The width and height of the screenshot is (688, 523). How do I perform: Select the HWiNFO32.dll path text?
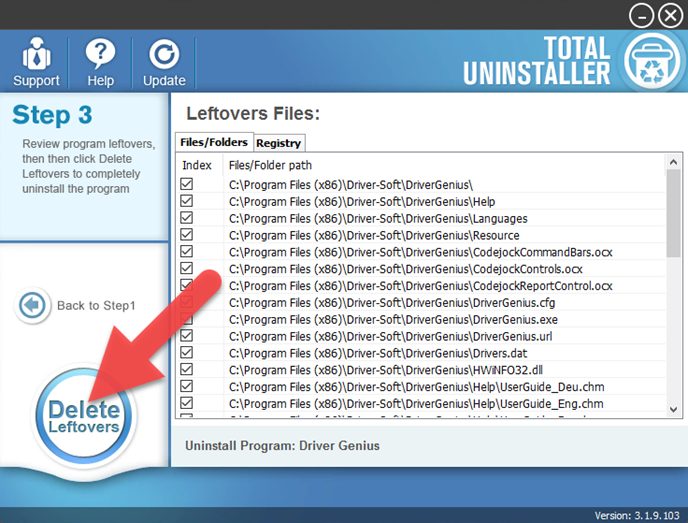click(x=386, y=370)
